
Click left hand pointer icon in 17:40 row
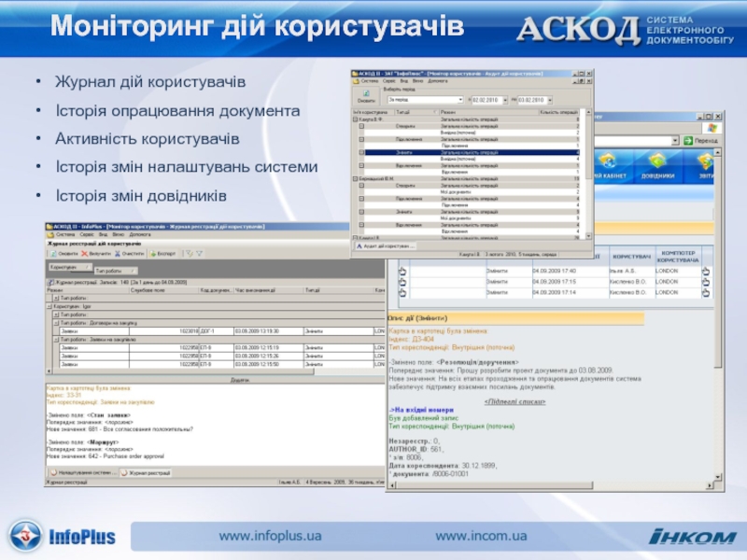pyautogui.click(x=402, y=271)
